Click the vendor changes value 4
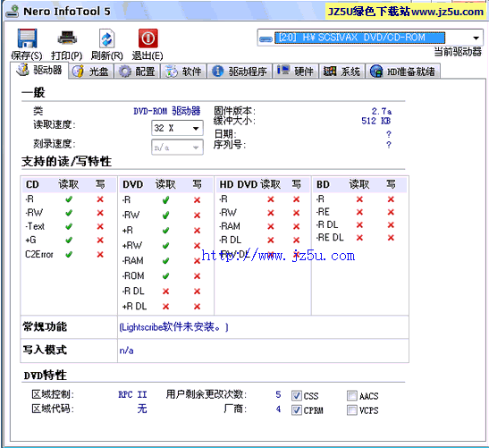This screenshot has height=448, width=489. click(x=279, y=409)
